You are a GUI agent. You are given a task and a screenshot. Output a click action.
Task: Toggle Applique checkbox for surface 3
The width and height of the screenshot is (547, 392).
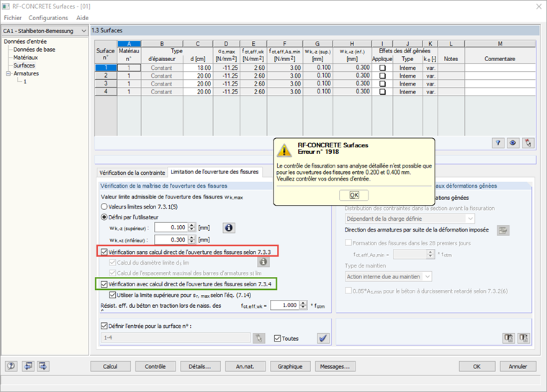point(382,83)
